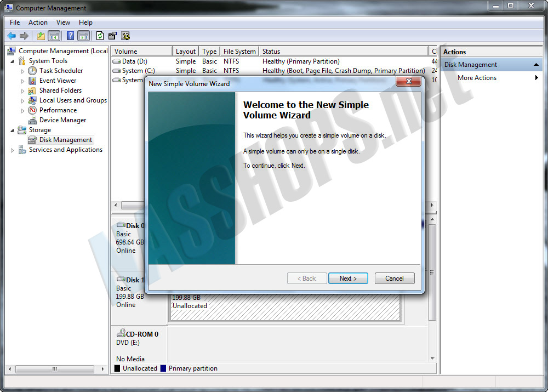This screenshot has width=548, height=392.
Task: Click the console tree horizontal scrollbar thumb
Action: coord(55,369)
